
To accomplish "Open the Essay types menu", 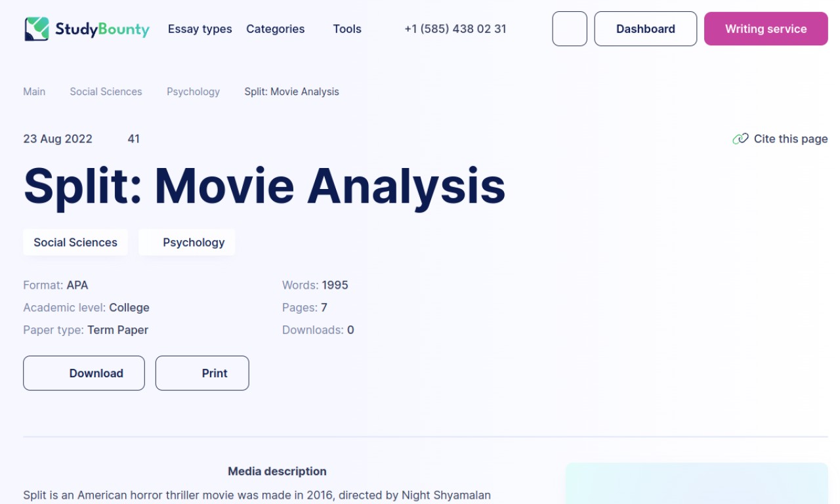I will coord(199,29).
